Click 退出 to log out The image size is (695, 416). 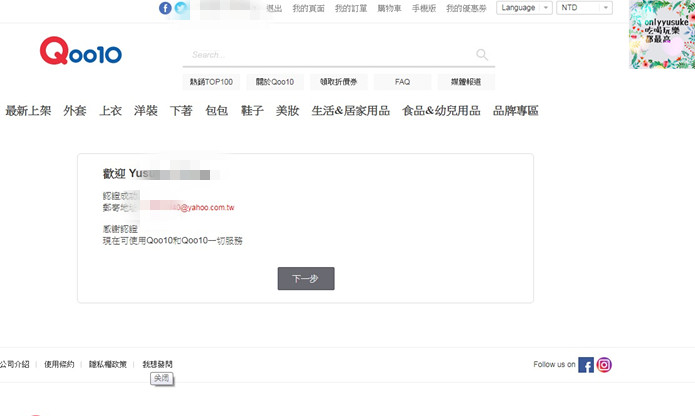[274, 8]
